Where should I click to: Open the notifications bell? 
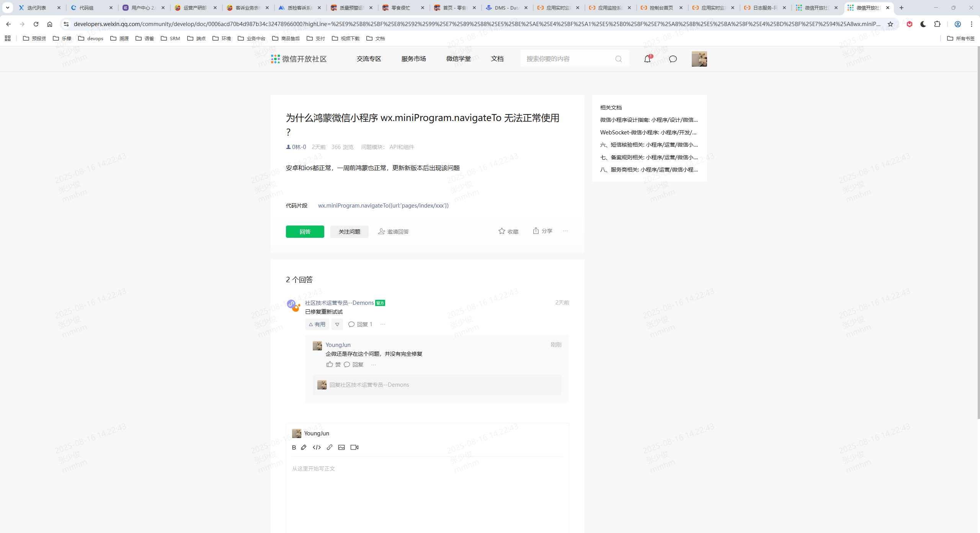tap(647, 59)
